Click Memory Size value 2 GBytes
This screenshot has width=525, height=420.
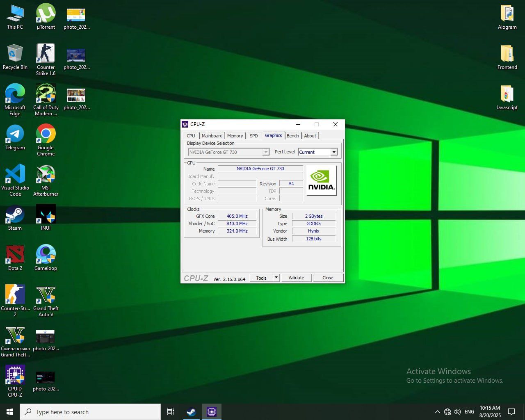[x=314, y=216]
